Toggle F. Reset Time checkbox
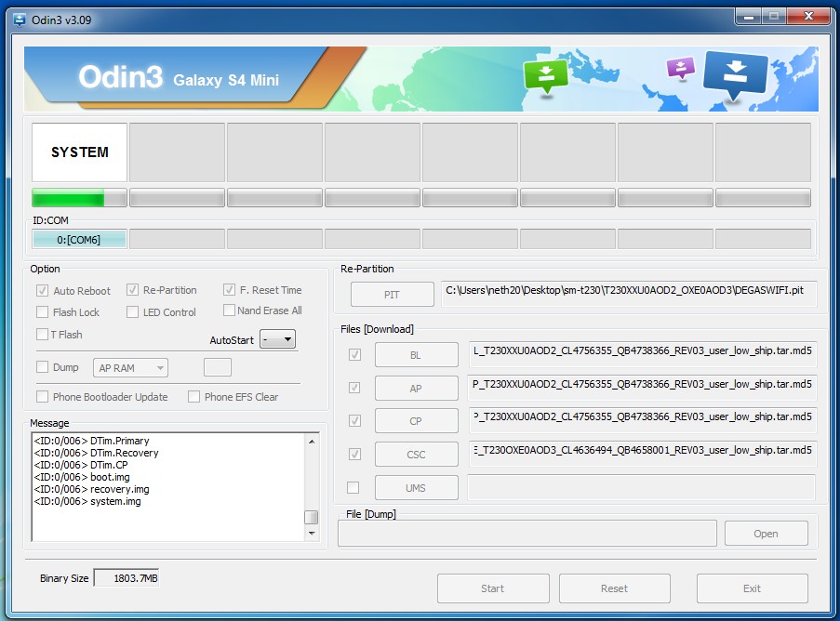This screenshot has width=840, height=621. point(229,290)
